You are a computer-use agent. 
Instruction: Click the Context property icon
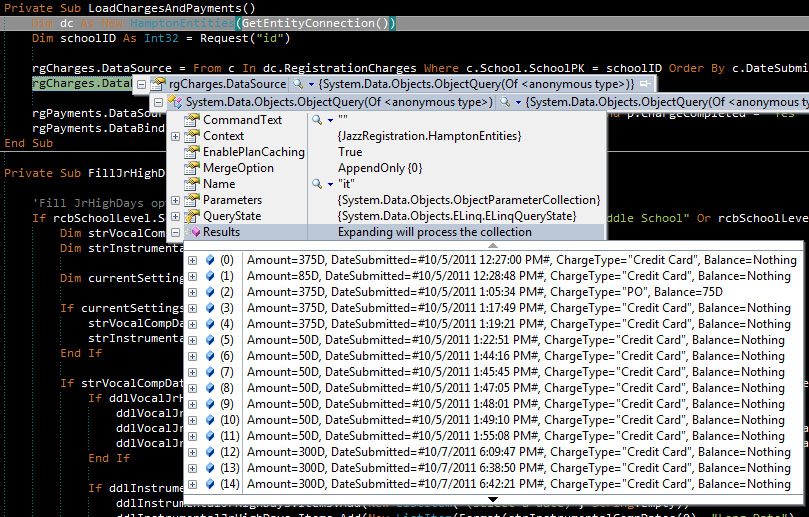(191, 136)
